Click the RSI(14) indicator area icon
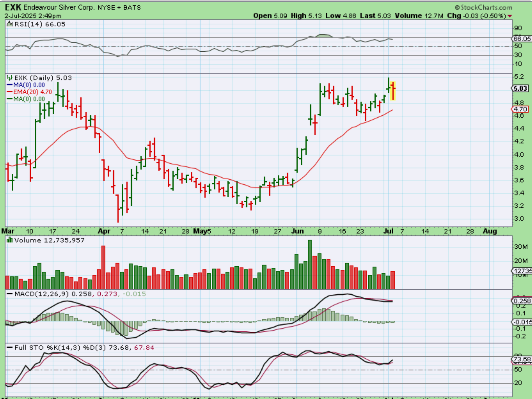 click(x=10, y=24)
